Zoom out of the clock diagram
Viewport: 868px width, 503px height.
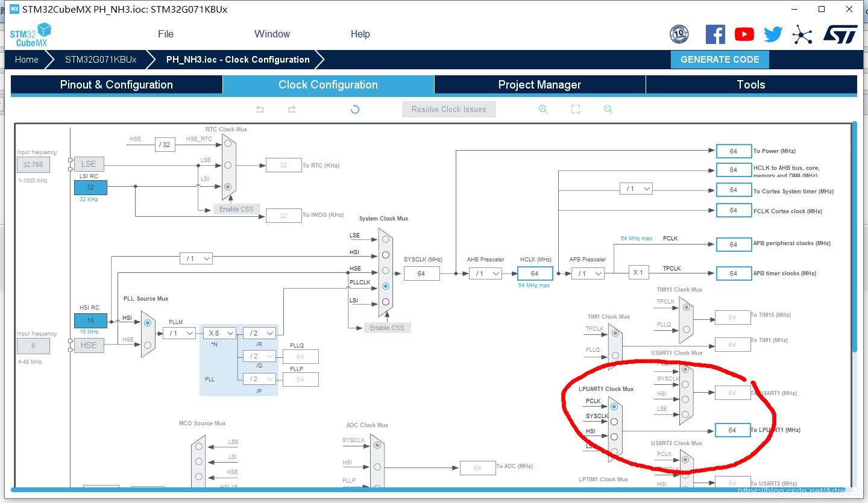tap(608, 109)
